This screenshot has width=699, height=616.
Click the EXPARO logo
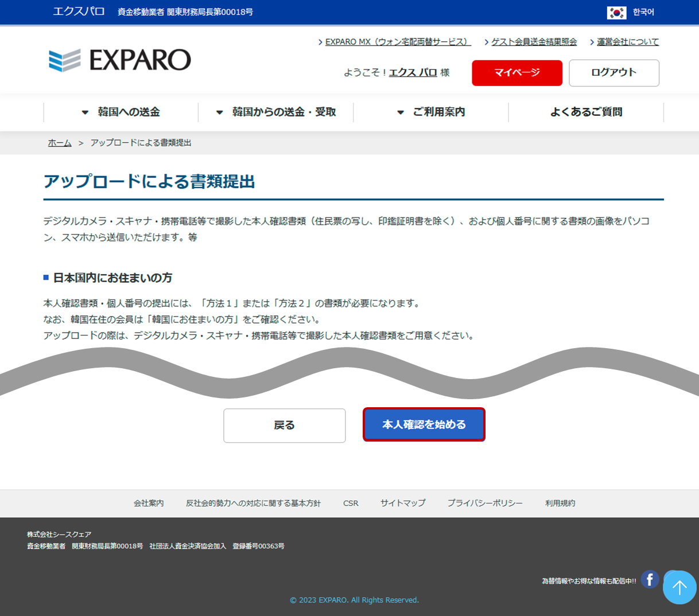point(120,60)
